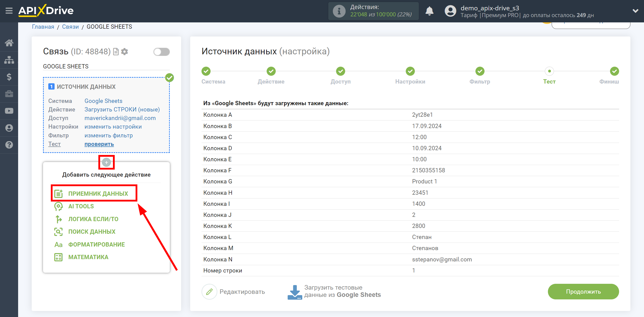Image resolution: width=644 pixels, height=317 pixels.
Task: Open Загрузить СТРОКИ (новые) action link
Action: (122, 109)
